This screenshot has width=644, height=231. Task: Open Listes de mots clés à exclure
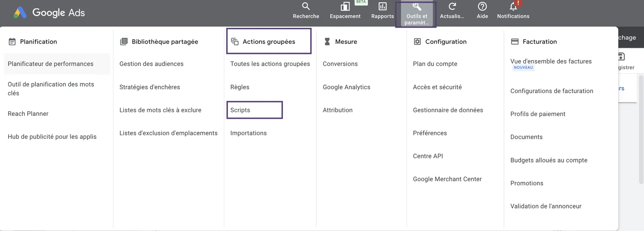tap(160, 110)
